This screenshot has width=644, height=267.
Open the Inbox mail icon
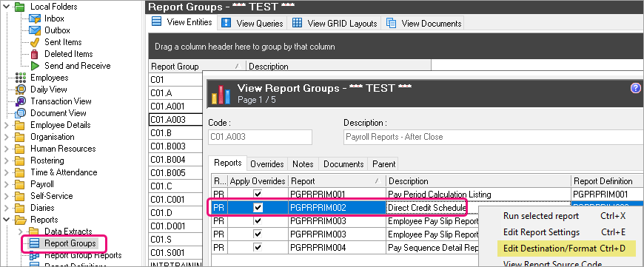click(x=35, y=18)
